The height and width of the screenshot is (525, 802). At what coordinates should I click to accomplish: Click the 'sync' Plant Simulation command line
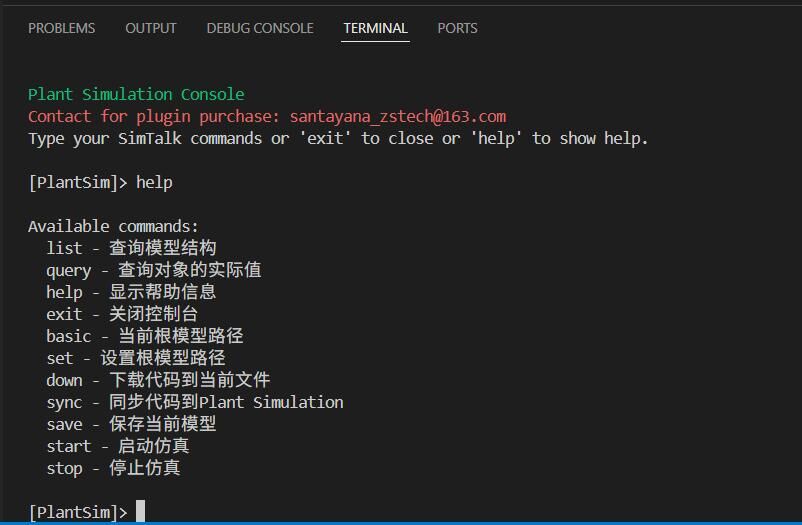coord(194,402)
